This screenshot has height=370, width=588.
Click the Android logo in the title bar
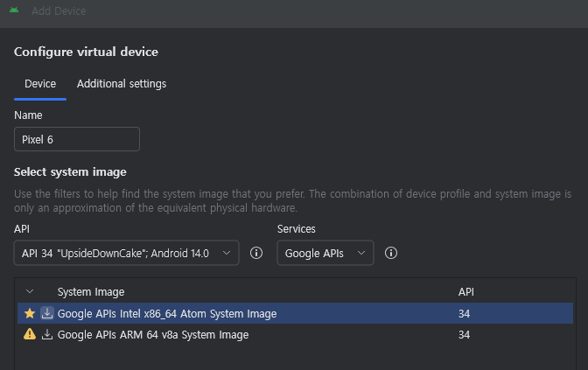pyautogui.click(x=14, y=10)
